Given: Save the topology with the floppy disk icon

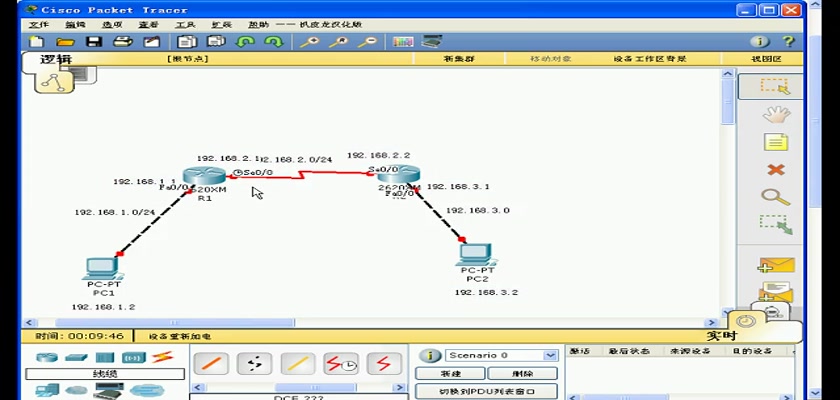Looking at the screenshot, I should (x=94, y=42).
